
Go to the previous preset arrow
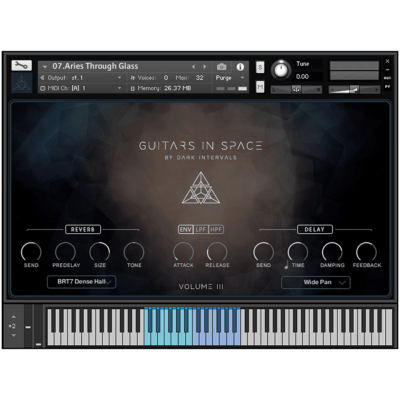[x=193, y=67]
